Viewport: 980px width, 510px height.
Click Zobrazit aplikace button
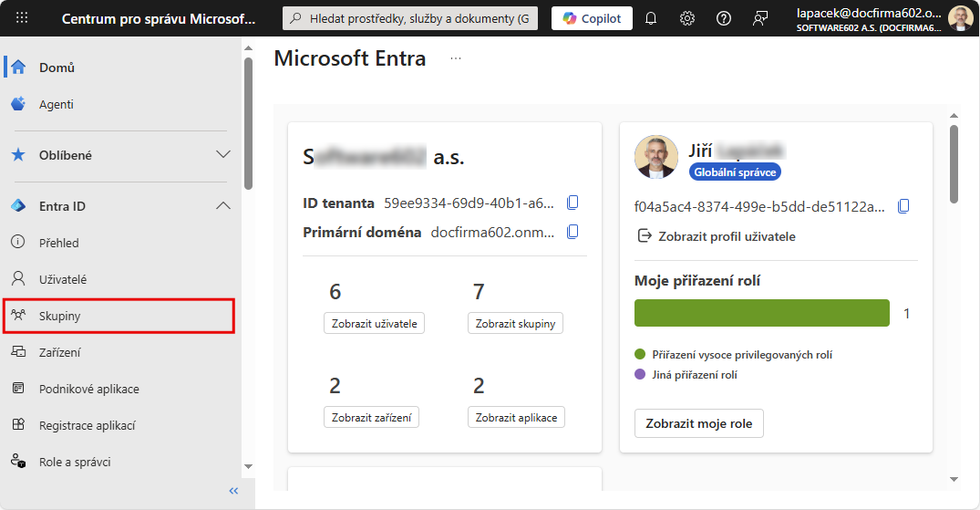click(x=516, y=417)
